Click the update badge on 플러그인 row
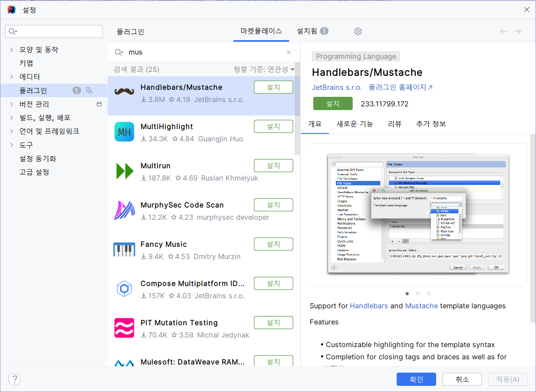 coord(77,90)
